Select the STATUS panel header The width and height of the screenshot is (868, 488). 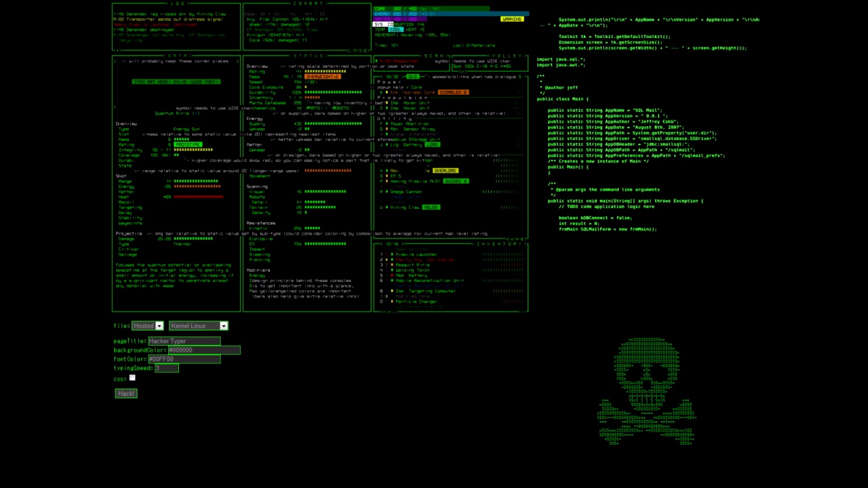click(309, 56)
